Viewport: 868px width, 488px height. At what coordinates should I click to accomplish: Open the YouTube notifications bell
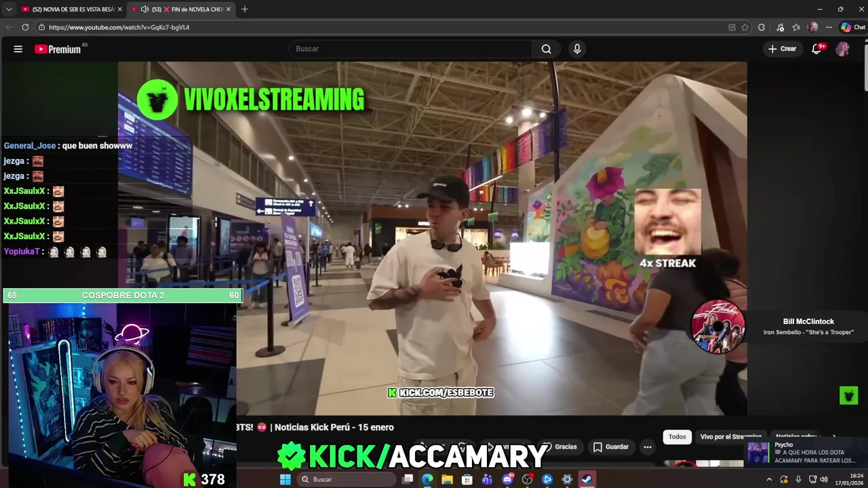(x=817, y=49)
